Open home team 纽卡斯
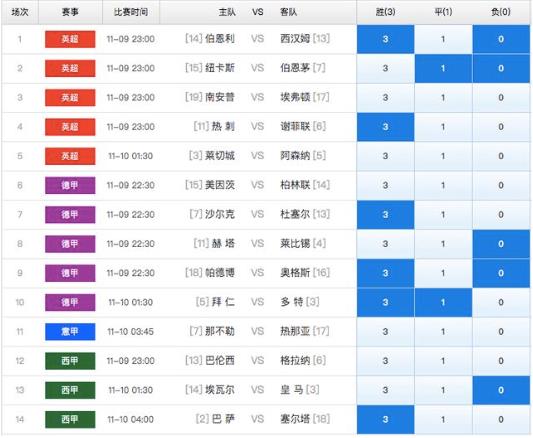This screenshot has height=438, width=533. point(220,68)
